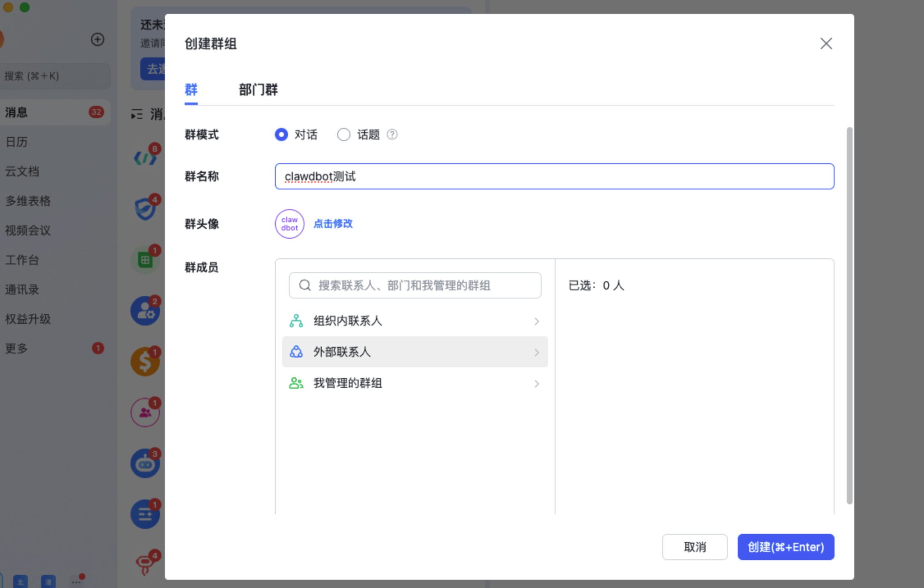Open the orange dollar sign chat avatar
Viewport: 924px width, 588px height.
pyautogui.click(x=145, y=362)
